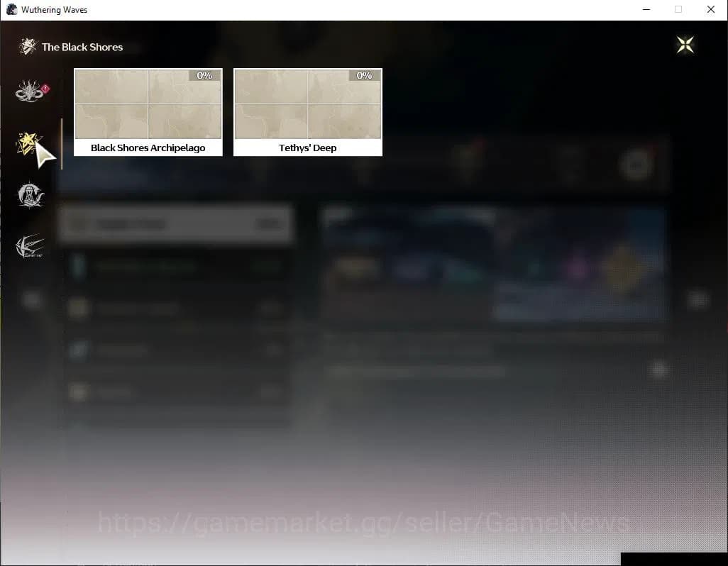
Task: Open the Tethys' Deep map thumbnail
Action: [307, 104]
